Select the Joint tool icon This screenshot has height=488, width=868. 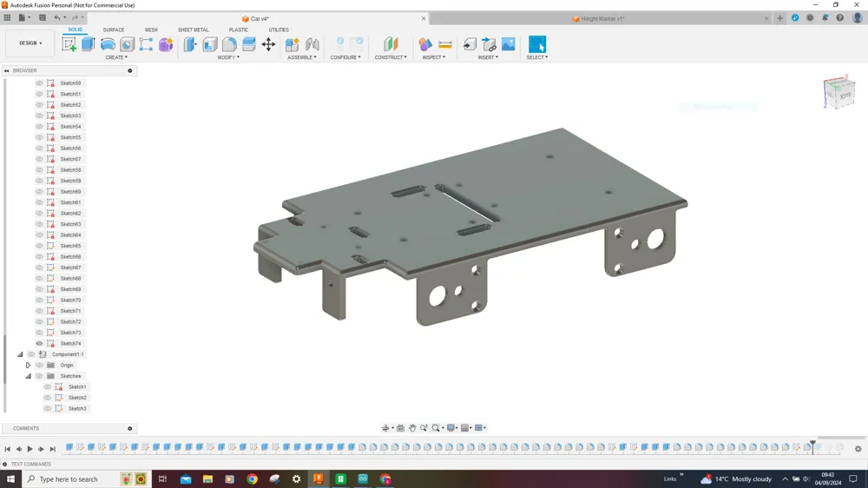312,44
